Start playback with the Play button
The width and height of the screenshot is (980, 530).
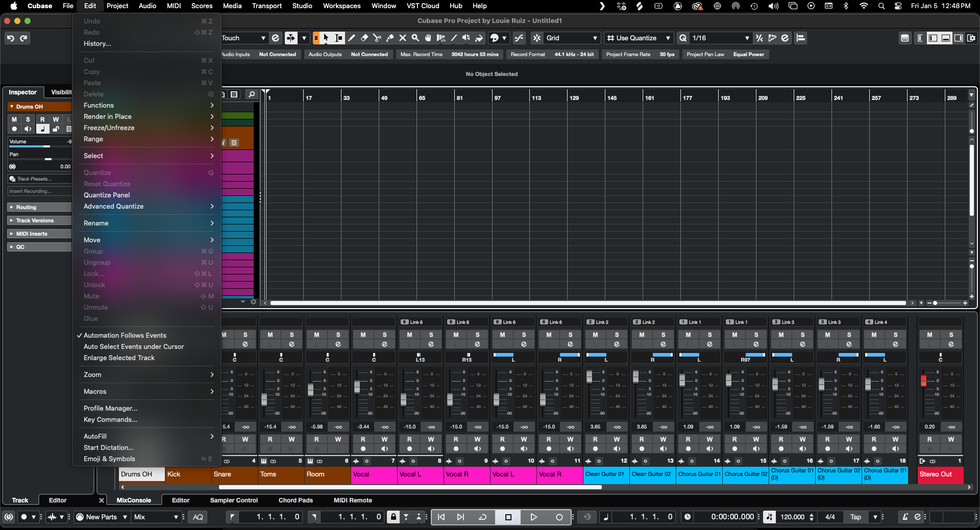[533, 517]
